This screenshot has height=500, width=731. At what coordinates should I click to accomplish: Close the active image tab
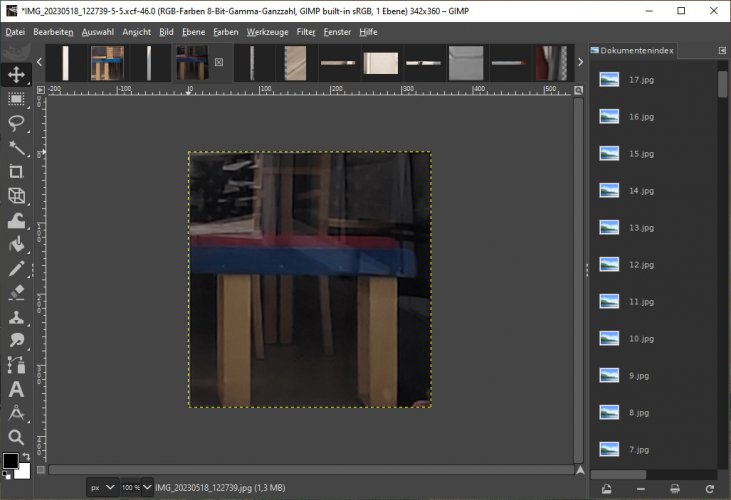(x=219, y=62)
